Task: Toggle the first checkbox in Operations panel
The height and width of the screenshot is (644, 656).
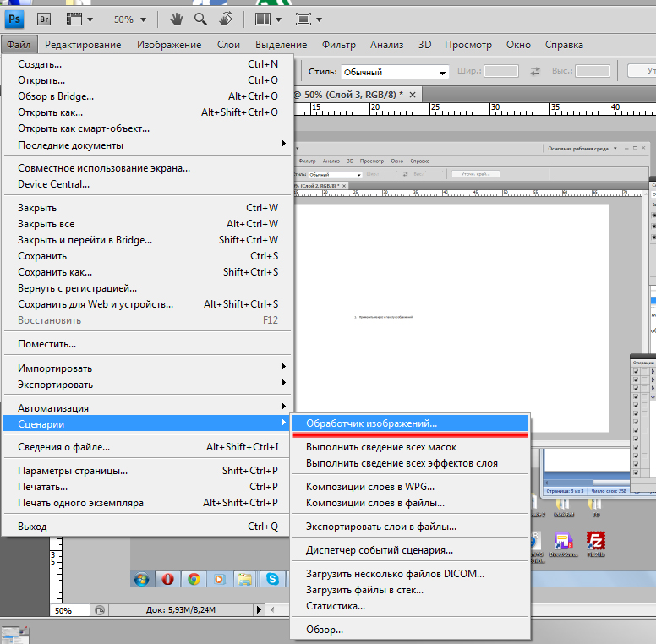Action: point(636,371)
